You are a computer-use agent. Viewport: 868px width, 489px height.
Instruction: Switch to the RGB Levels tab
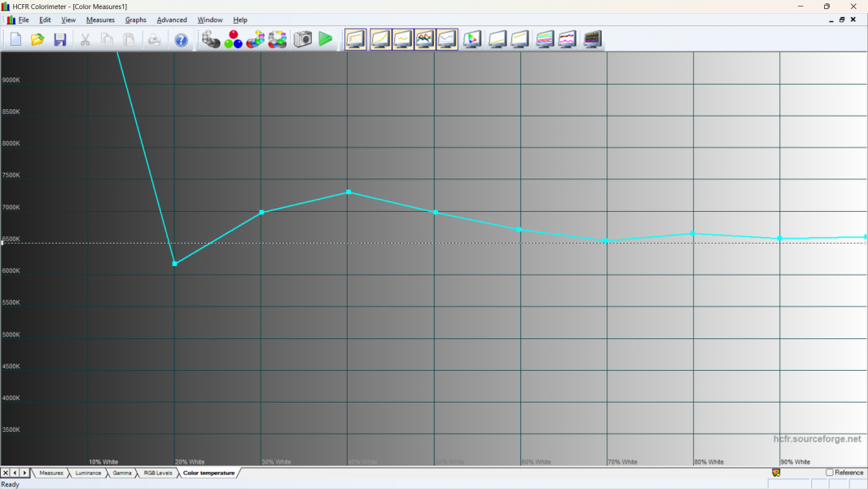tap(158, 473)
